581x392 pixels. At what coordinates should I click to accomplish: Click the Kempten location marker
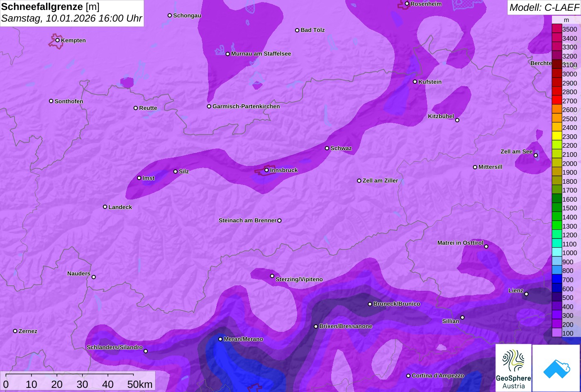tap(58, 40)
